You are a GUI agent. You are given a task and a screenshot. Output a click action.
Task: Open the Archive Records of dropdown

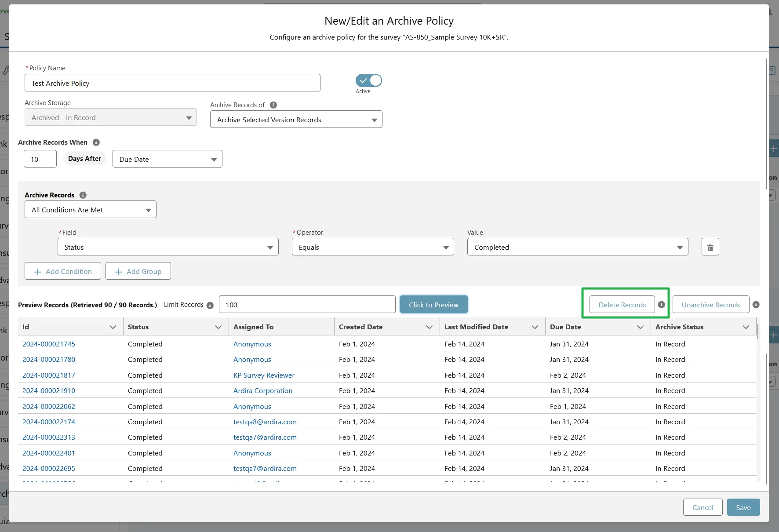coord(296,120)
